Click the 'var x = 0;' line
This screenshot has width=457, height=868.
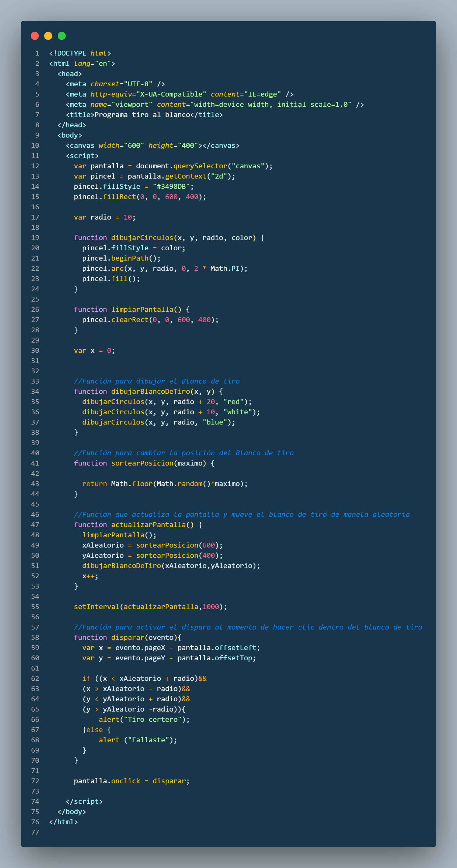coord(94,350)
